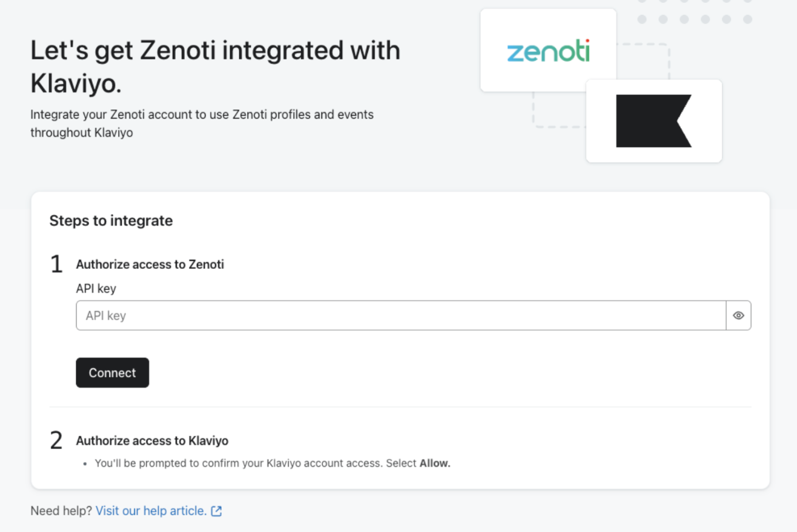The height and width of the screenshot is (532, 797).
Task: Click the step number 2
Action: click(x=56, y=440)
